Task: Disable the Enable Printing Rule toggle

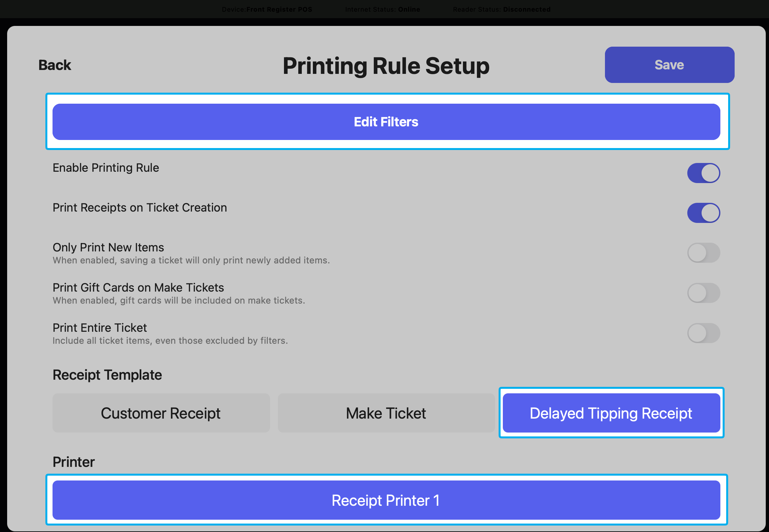Action: [x=703, y=173]
